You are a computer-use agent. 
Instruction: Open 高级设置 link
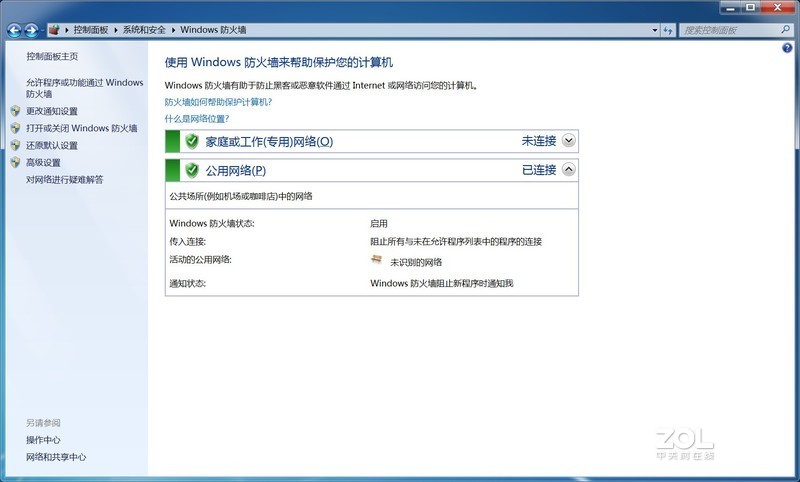coord(43,163)
